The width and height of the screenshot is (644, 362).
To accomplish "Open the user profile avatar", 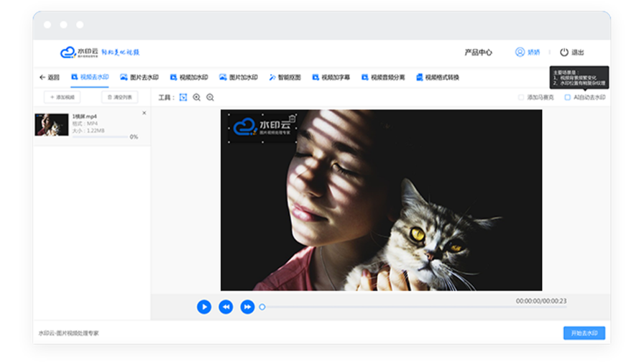I will (x=520, y=52).
